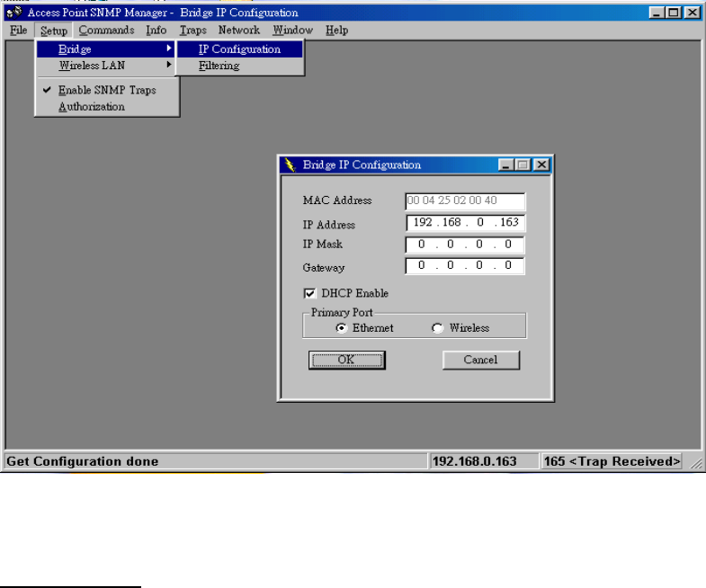This screenshot has width=706, height=588.
Task: Click '165 <Trap Received>' status entry
Action: [612, 461]
